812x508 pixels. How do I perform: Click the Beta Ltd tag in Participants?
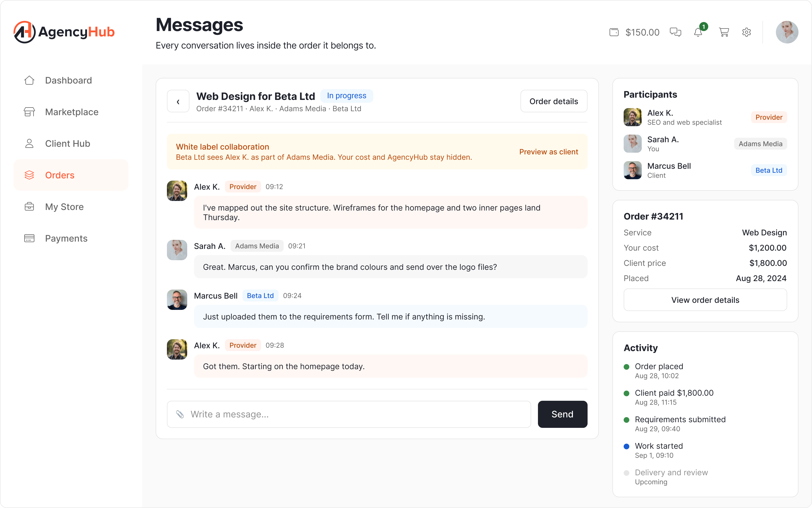[769, 170]
